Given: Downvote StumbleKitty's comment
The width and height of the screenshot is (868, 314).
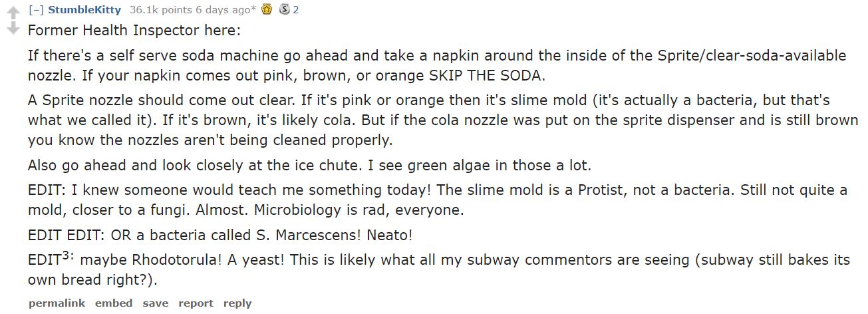Looking at the screenshot, I should pos(13,30).
